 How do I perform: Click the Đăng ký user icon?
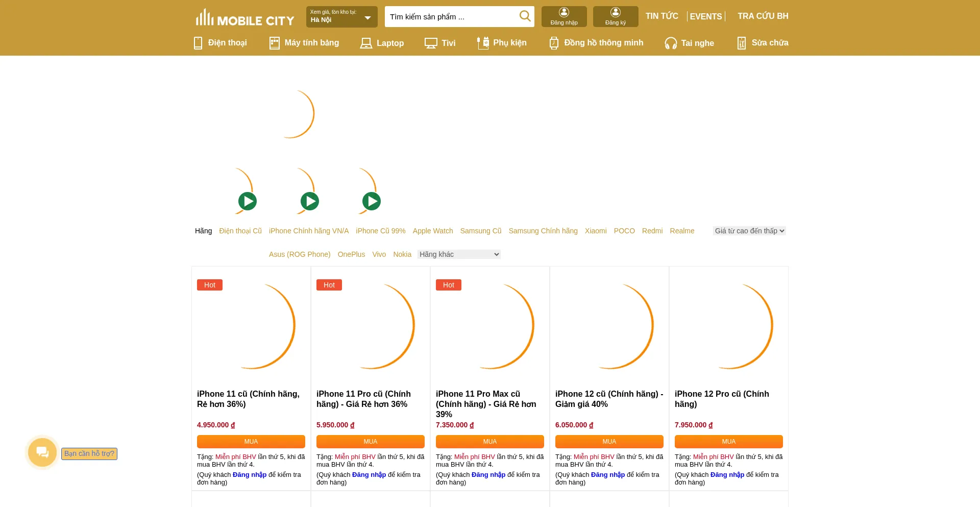coord(616,12)
